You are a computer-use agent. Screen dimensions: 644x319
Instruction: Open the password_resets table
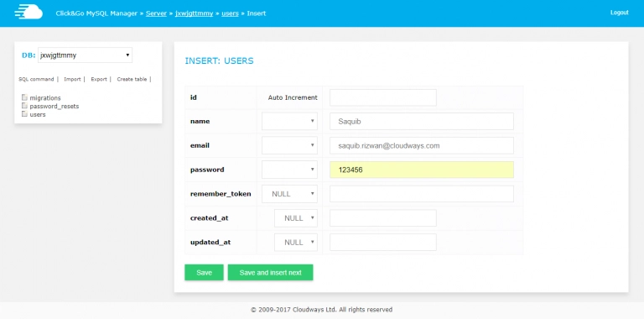point(55,106)
